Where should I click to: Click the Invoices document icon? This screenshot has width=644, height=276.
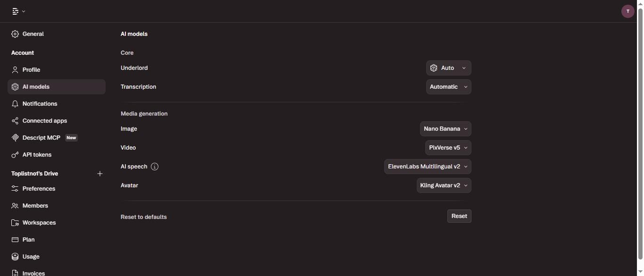[15, 273]
